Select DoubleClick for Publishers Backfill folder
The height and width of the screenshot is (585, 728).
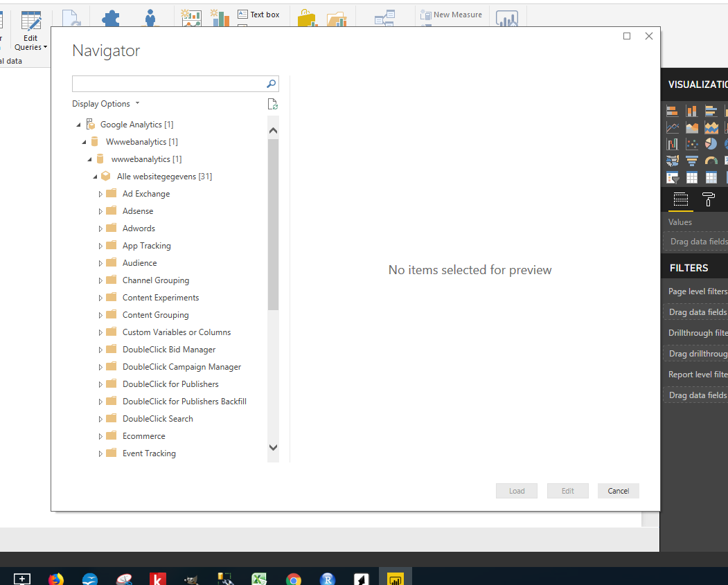(x=184, y=402)
